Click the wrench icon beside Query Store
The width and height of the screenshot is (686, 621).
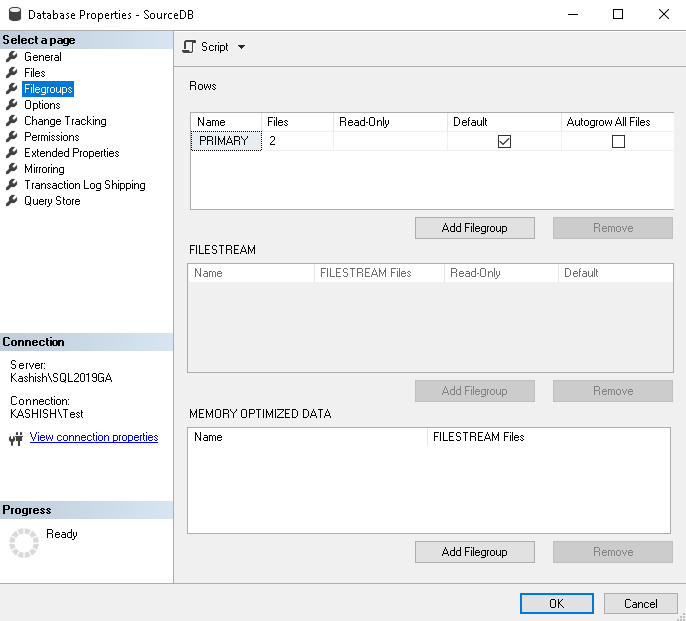(12, 201)
